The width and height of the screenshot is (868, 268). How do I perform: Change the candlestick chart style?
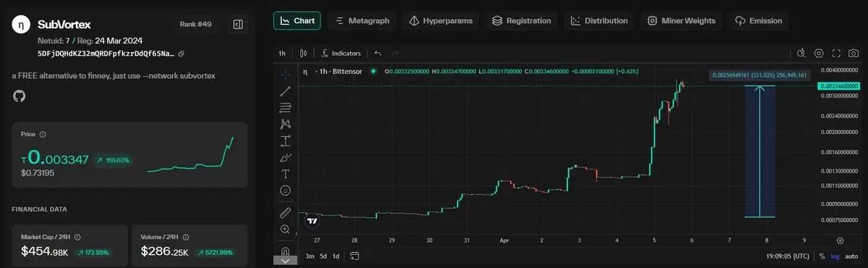coord(304,54)
